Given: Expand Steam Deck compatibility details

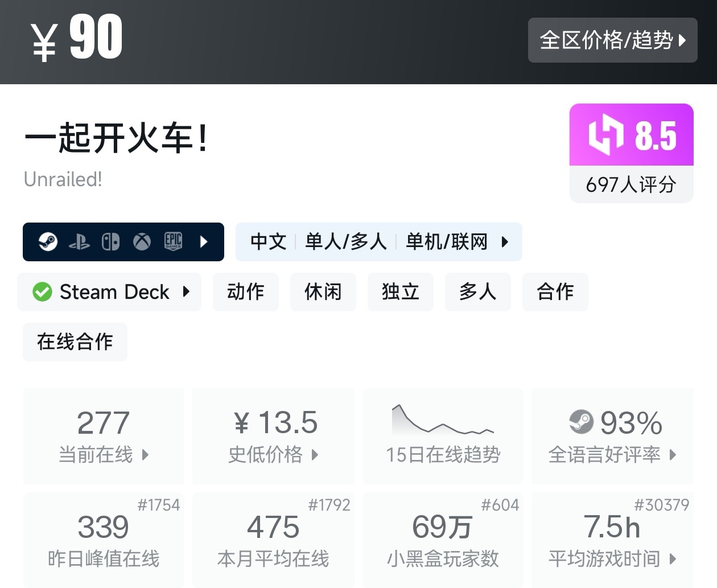Looking at the screenshot, I should [186, 292].
